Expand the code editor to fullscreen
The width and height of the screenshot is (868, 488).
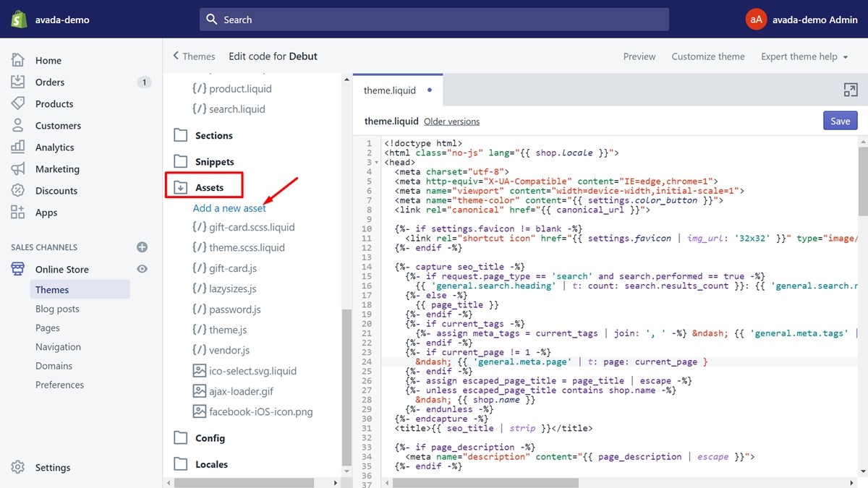pyautogui.click(x=851, y=90)
